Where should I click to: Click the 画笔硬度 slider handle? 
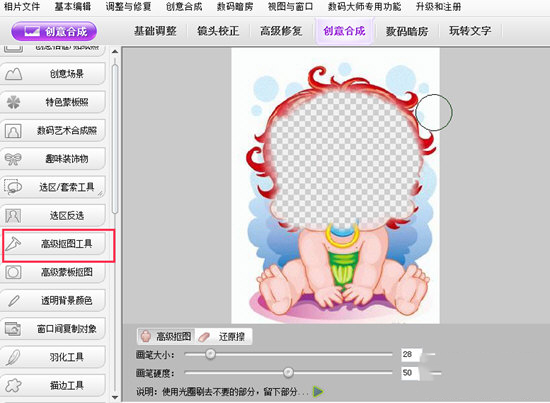click(x=288, y=372)
